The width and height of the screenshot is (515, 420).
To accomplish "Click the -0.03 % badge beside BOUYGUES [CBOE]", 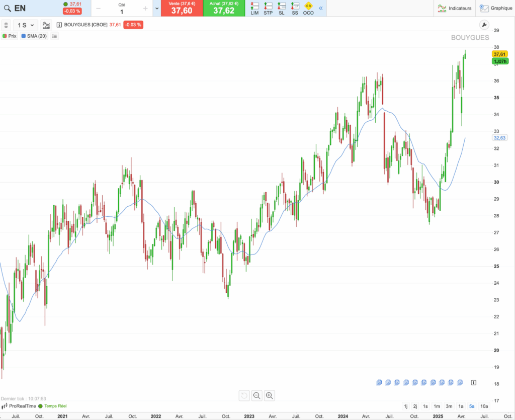I will (133, 25).
